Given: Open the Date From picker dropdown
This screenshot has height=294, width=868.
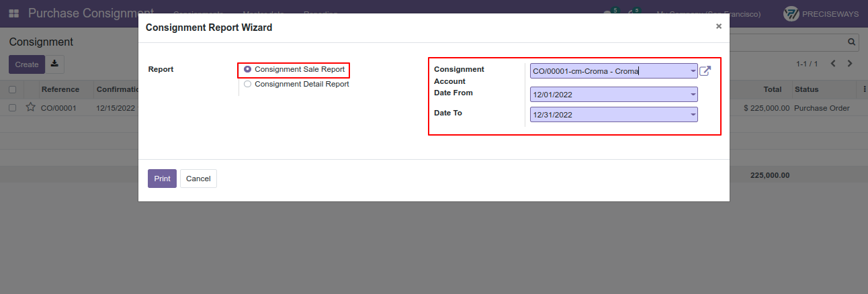Looking at the screenshot, I should 693,95.
